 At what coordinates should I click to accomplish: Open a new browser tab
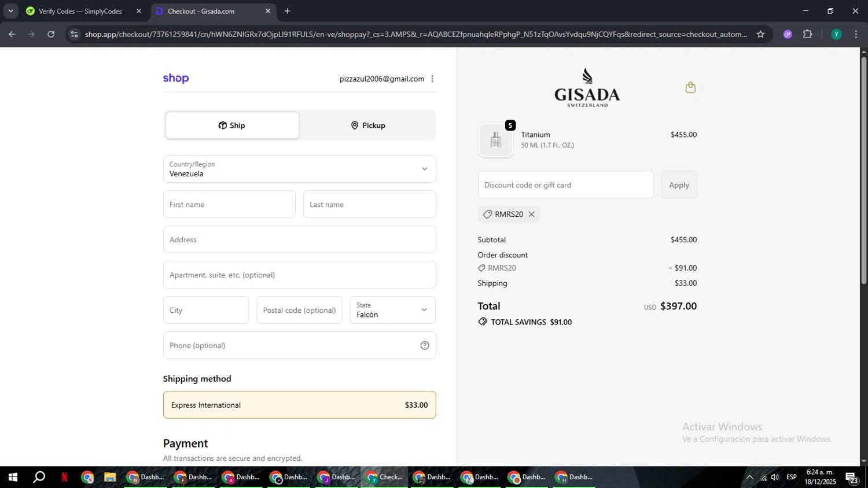pos(288,11)
